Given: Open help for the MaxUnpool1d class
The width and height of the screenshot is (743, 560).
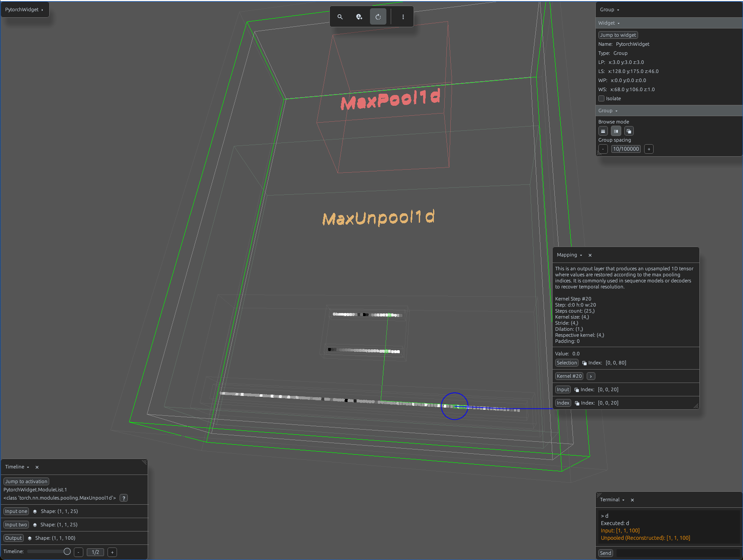Looking at the screenshot, I should click(124, 498).
